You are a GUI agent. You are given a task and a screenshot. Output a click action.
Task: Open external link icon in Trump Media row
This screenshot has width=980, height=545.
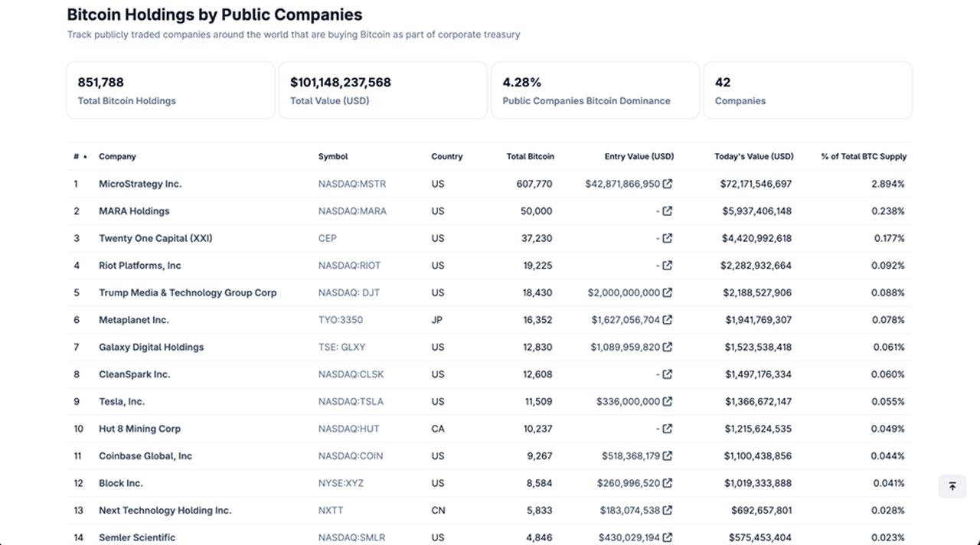[668, 292]
